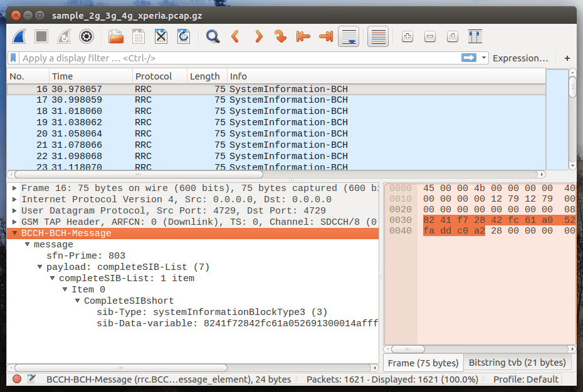Select the Frame (75 bytes) tab
This screenshot has height=392, width=583.
pos(423,363)
